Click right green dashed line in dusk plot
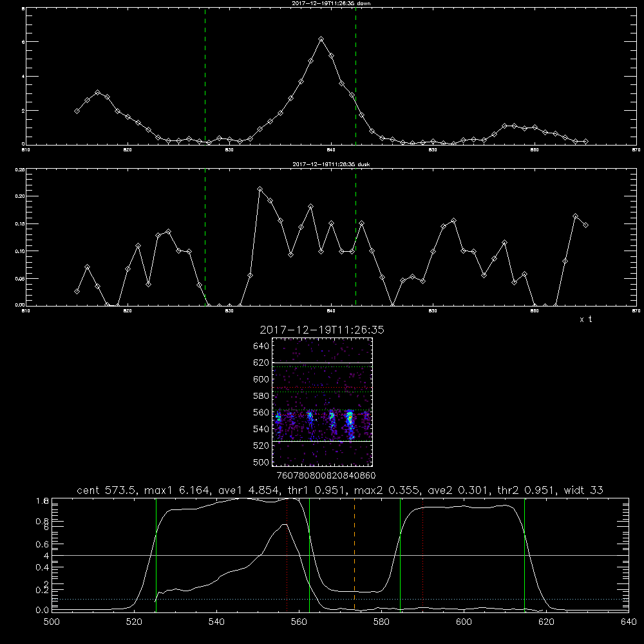 coord(355,237)
